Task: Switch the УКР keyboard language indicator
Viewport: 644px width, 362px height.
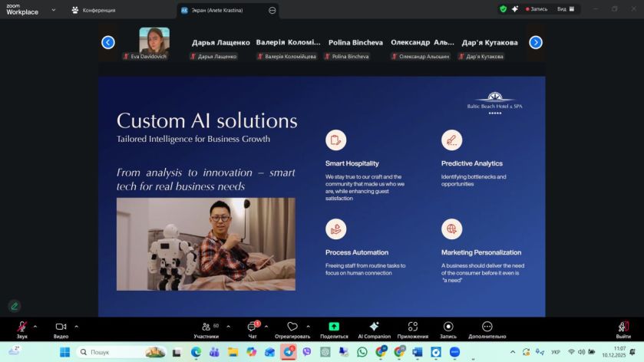Action: point(555,352)
